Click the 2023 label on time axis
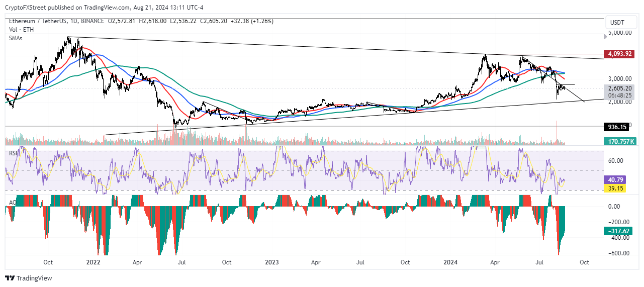The width and height of the screenshot is (644, 287). (x=271, y=262)
